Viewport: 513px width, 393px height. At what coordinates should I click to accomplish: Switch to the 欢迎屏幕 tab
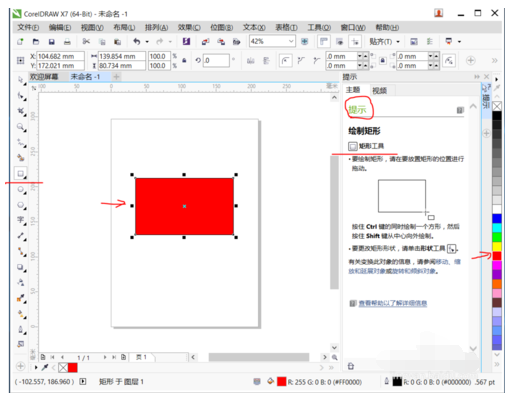44,77
